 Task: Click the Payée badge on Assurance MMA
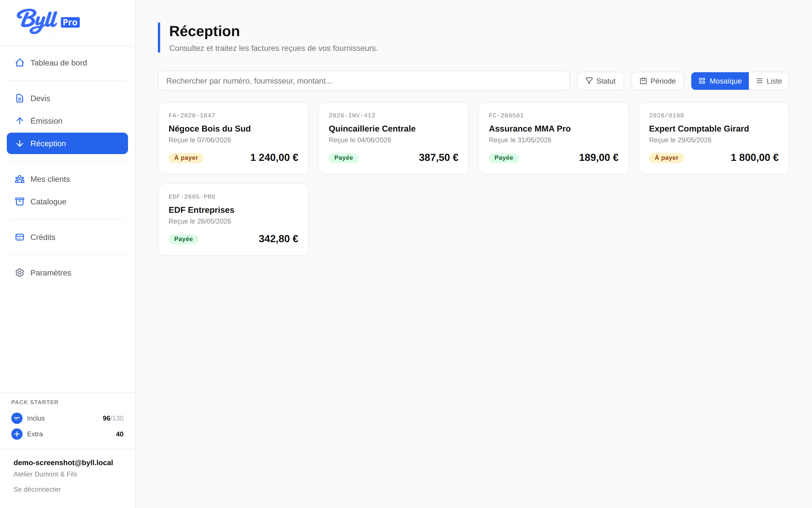pos(504,158)
